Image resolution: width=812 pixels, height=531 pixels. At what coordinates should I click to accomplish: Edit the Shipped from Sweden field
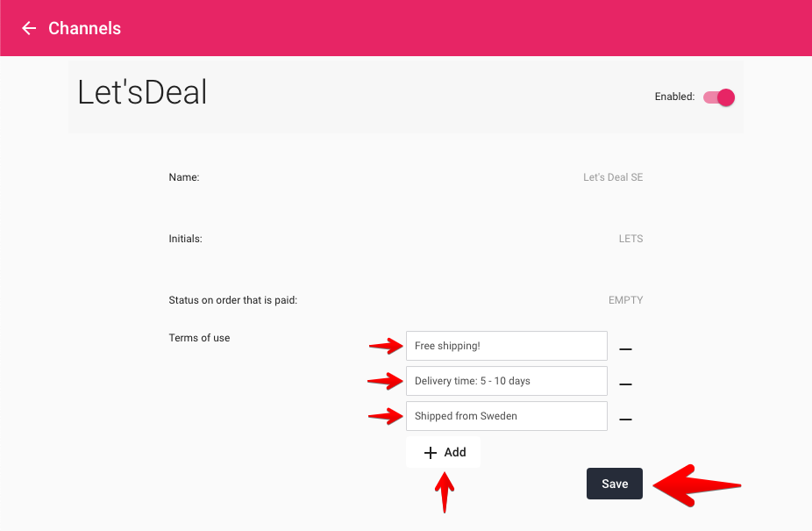click(507, 416)
